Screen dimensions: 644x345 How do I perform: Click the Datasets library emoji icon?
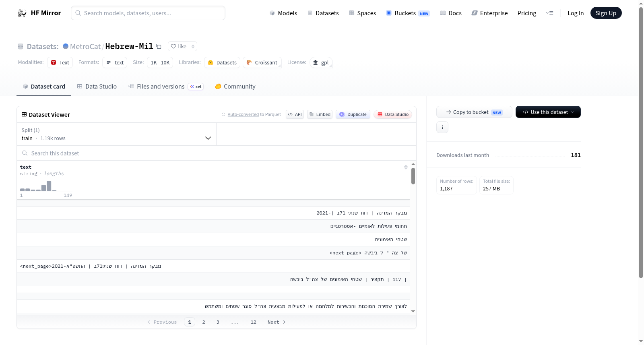[x=211, y=62]
